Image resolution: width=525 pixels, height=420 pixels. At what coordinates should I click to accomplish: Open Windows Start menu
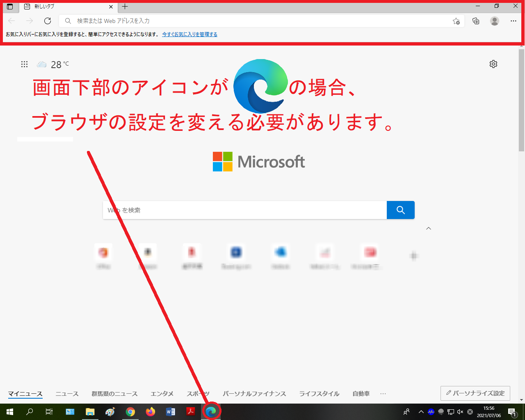(10, 412)
